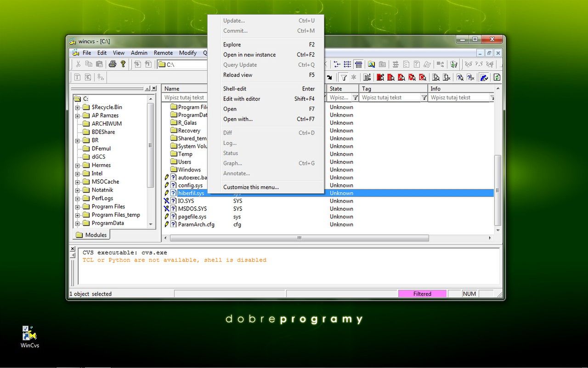The width and height of the screenshot is (588, 368).
Task: Open the Modify menu
Action: coord(188,53)
